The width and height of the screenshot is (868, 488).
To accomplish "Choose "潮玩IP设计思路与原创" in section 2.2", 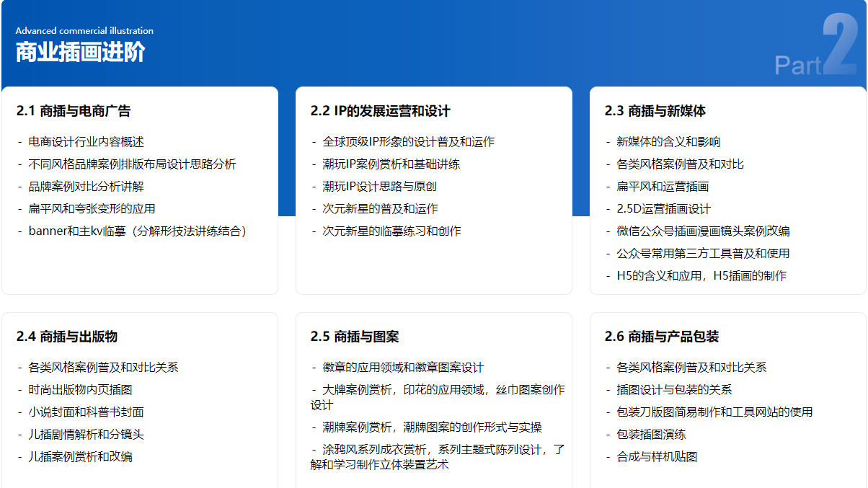I will 379,187.
